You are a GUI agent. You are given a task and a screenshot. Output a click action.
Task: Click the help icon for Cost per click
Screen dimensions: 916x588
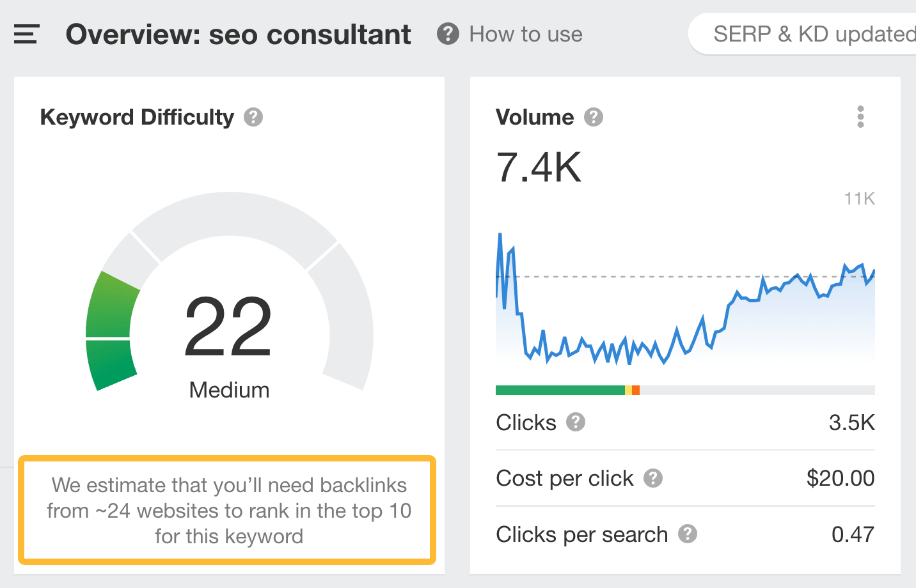tap(652, 479)
